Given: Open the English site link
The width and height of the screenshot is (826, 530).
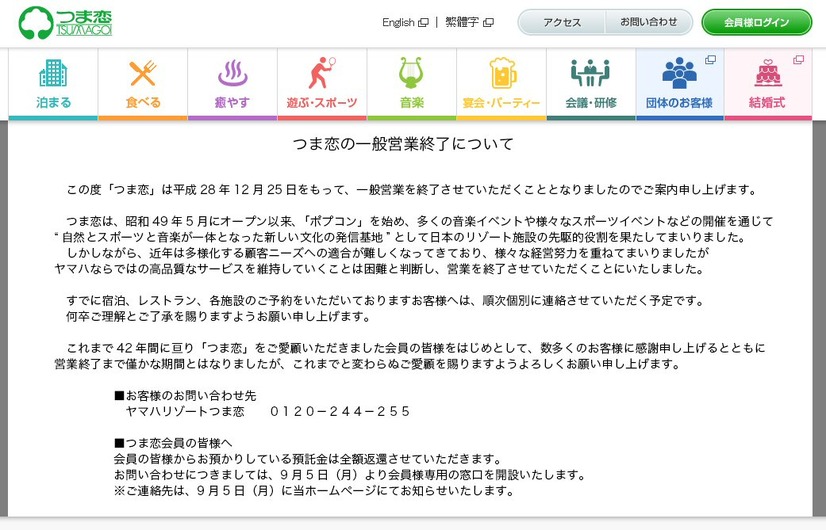Looking at the screenshot, I should coord(398,22).
